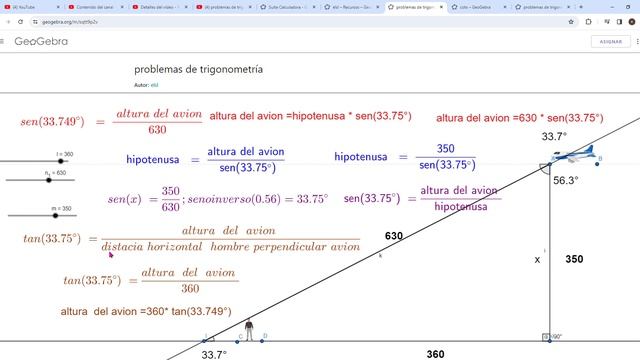This screenshot has height=360, width=640.
Task: Open the GeoGebra hamburger menu
Action: pos(2,41)
